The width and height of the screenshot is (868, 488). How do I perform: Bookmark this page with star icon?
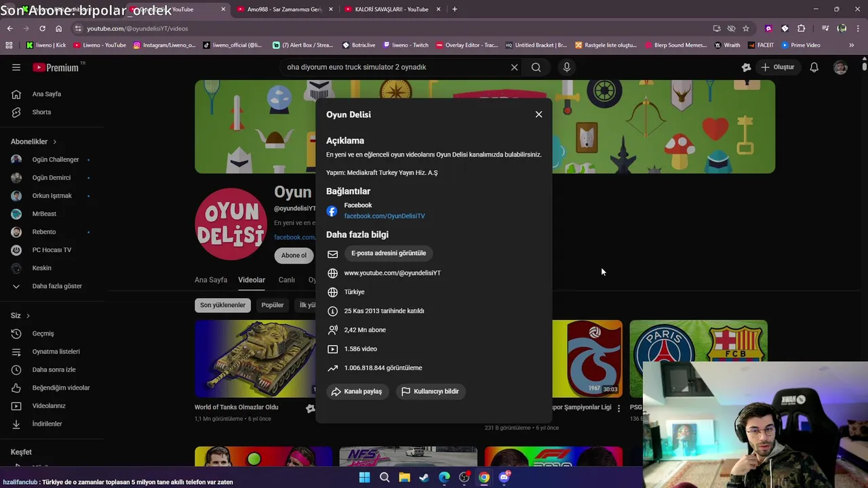tap(746, 28)
